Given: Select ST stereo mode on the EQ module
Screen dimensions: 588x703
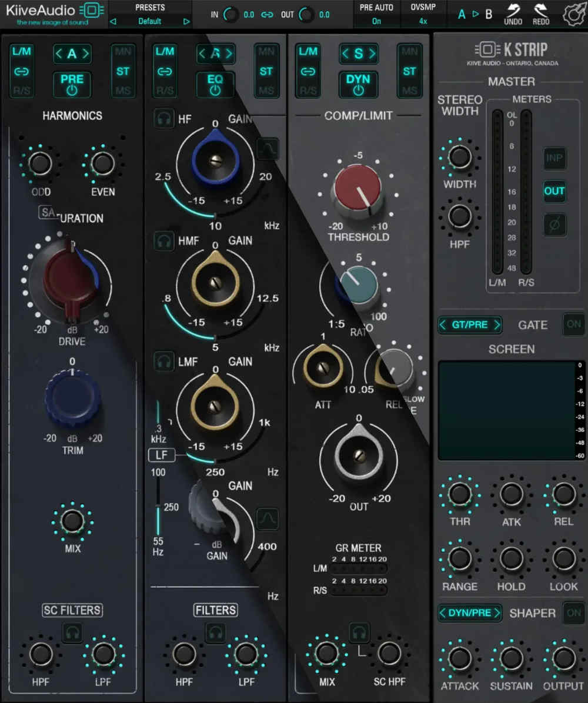Looking at the screenshot, I should click(266, 71).
